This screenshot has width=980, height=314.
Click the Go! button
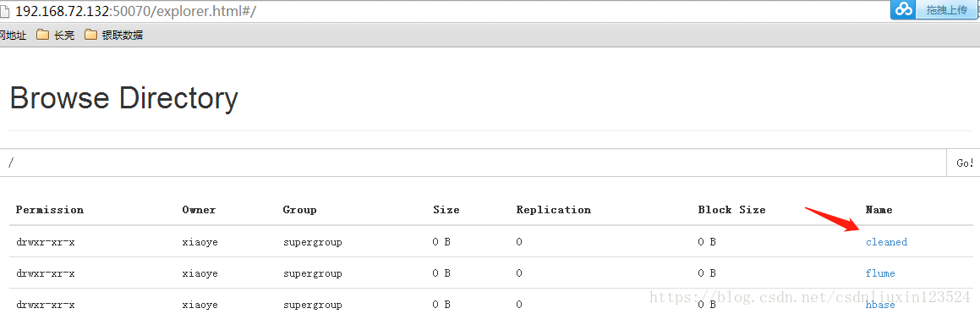click(x=965, y=163)
